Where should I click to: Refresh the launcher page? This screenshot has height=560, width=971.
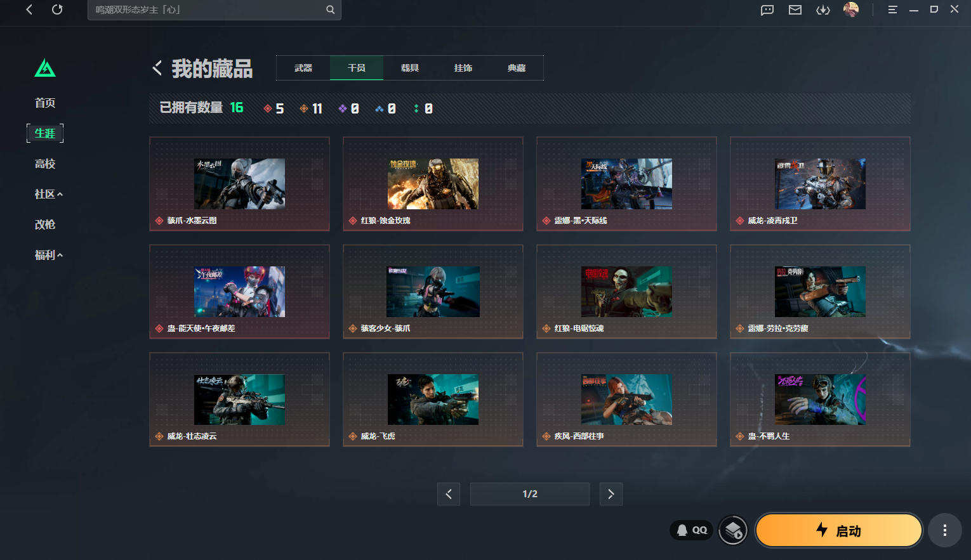point(57,10)
